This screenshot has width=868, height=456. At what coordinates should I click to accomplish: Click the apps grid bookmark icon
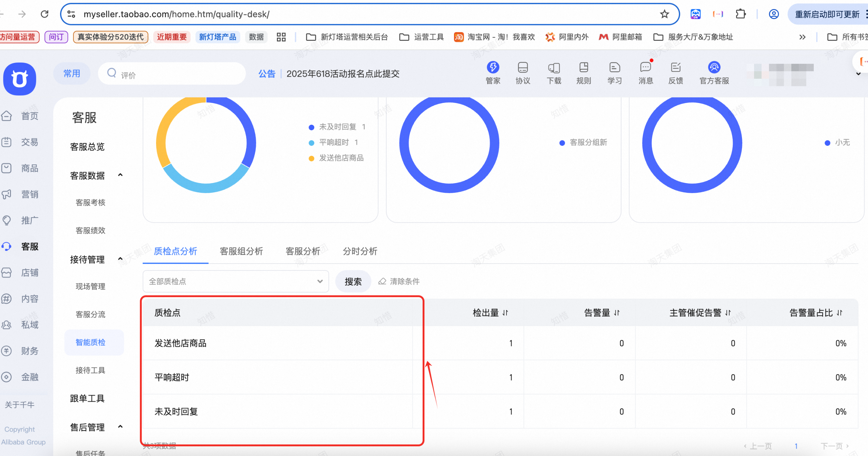tap(281, 37)
